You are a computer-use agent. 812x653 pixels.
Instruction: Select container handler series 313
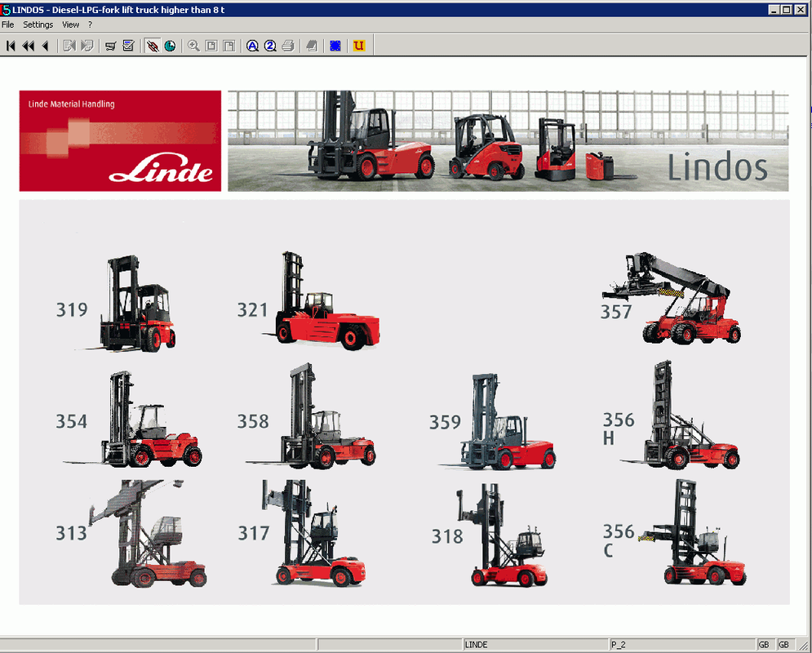[131, 533]
